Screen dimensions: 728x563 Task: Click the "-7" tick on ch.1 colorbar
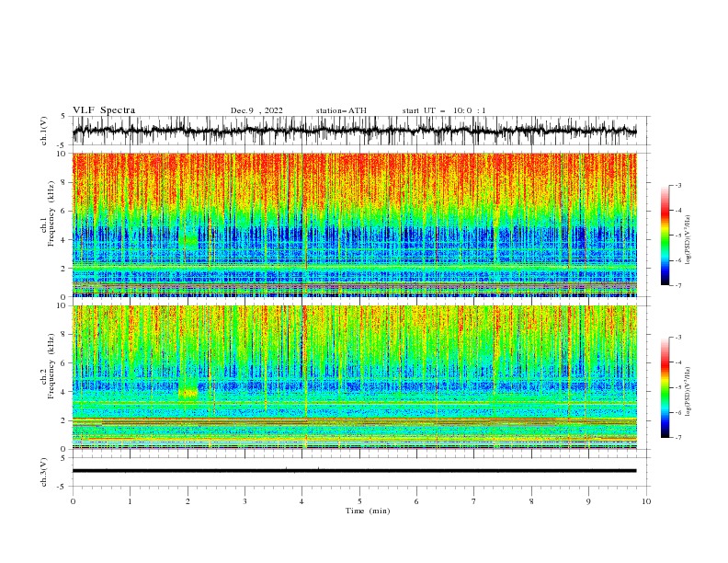pos(677,285)
